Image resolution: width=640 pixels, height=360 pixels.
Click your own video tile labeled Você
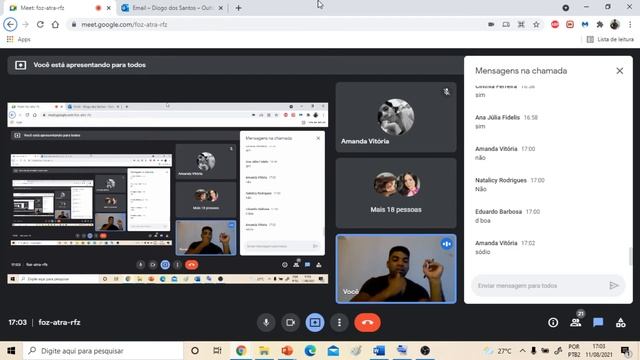(396, 269)
